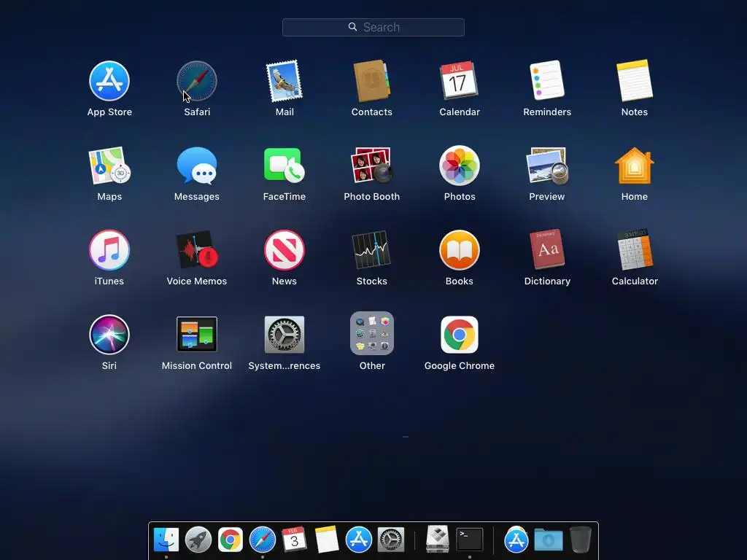Open Calendar app showing JUL 17

coord(460,80)
